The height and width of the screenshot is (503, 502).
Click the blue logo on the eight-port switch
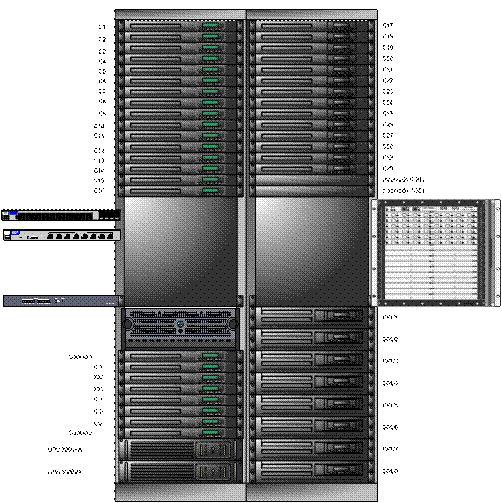click(x=16, y=233)
